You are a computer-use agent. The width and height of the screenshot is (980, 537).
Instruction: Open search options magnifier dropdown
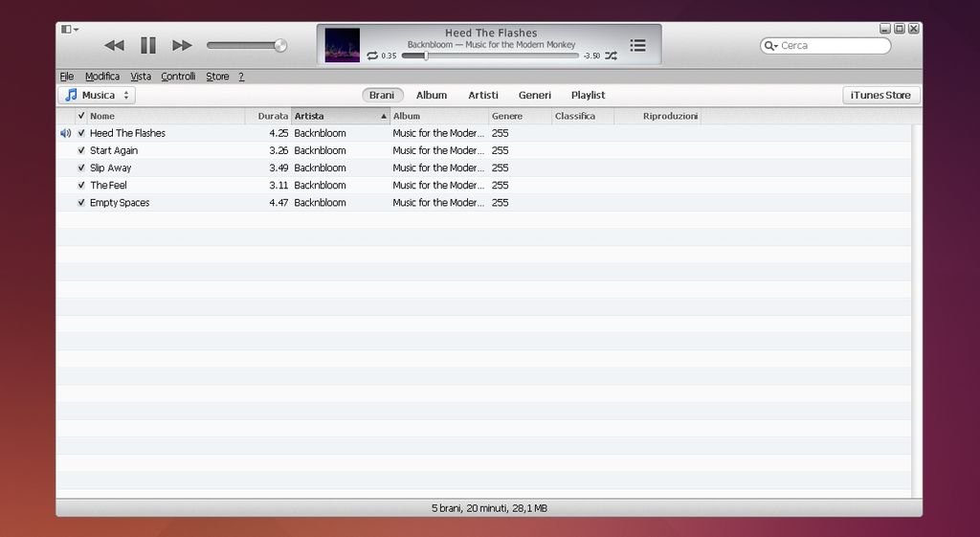click(770, 46)
